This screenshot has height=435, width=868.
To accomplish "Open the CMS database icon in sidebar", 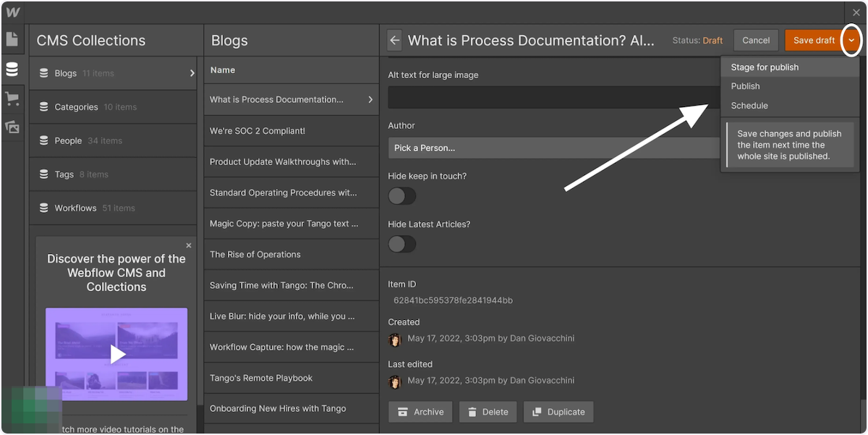I will tap(12, 69).
